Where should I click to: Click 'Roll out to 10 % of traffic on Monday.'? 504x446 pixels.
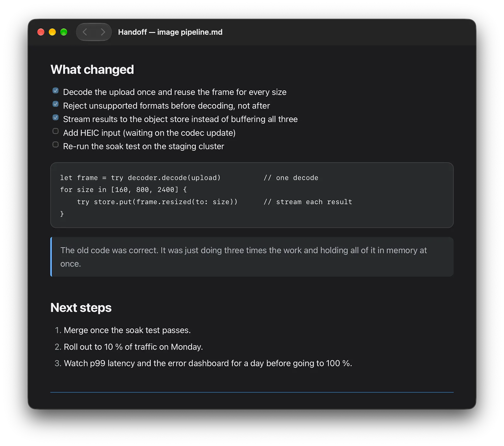click(x=133, y=347)
